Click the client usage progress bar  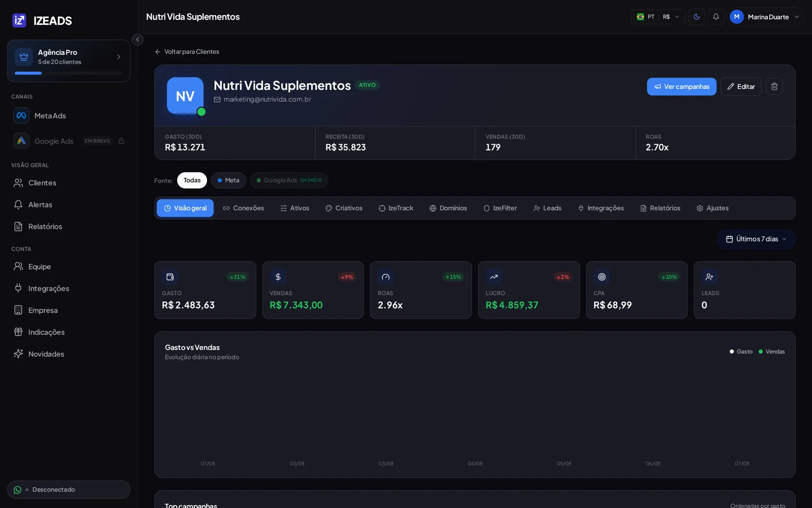click(69, 73)
